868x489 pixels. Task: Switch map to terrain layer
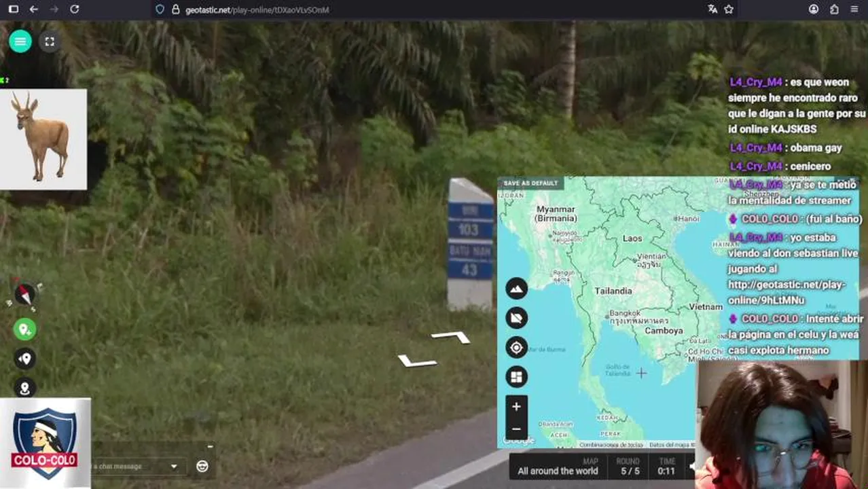[x=516, y=289]
